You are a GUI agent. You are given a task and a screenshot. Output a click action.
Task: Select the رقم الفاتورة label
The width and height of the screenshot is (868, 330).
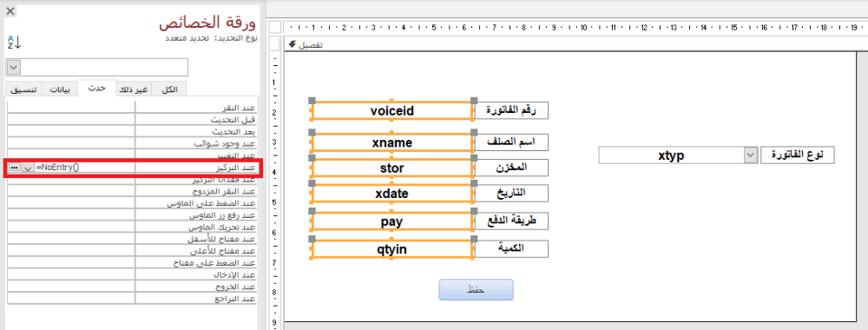[512, 110]
